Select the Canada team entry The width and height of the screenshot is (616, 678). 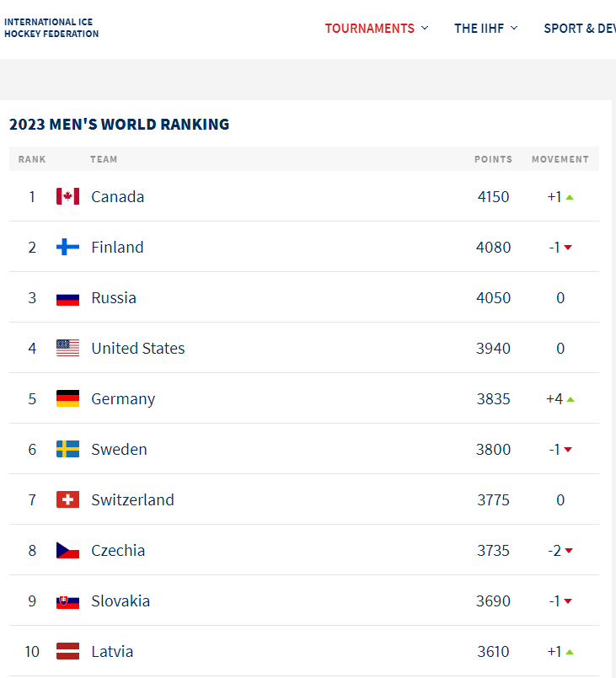click(117, 196)
